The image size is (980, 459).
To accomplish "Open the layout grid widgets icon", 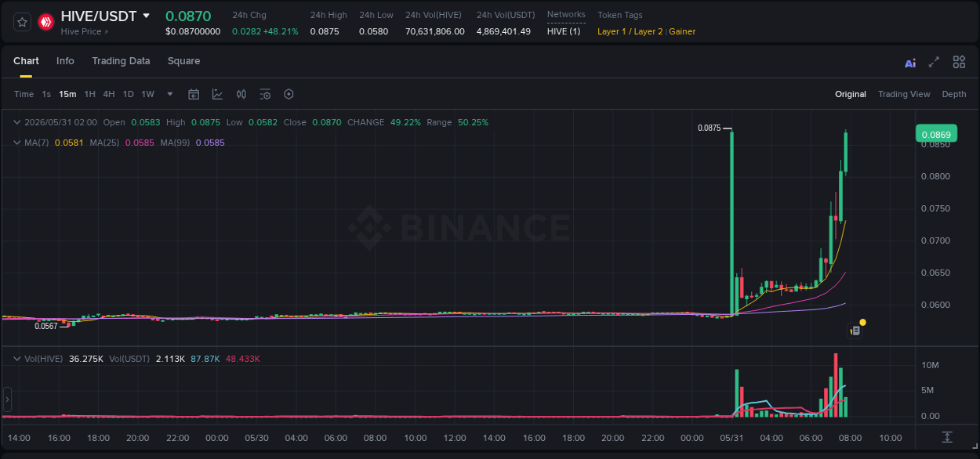I will click(959, 62).
